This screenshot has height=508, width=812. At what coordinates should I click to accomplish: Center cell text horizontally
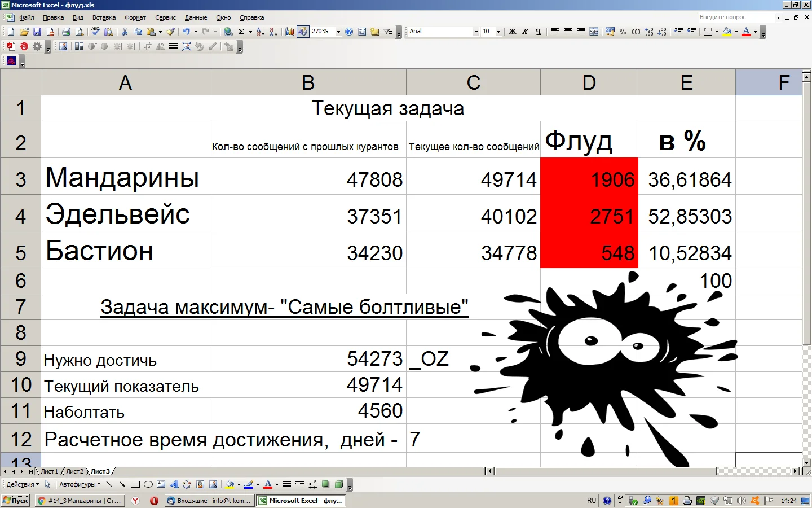(568, 32)
